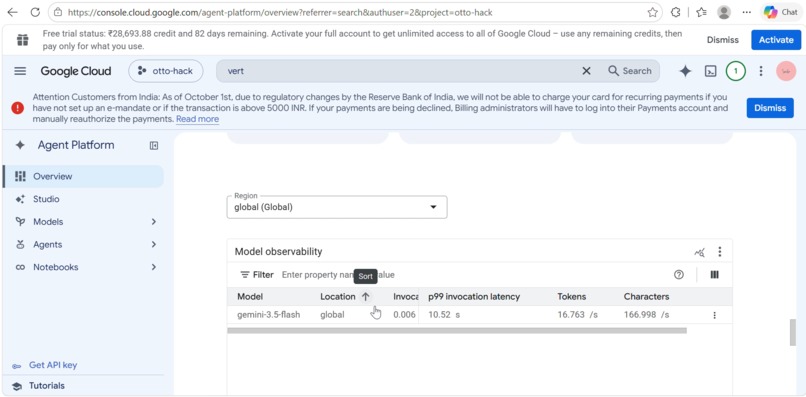Viewport: 806px width, 397px height.
Task: Open the Region dropdown showing global
Action: point(337,207)
